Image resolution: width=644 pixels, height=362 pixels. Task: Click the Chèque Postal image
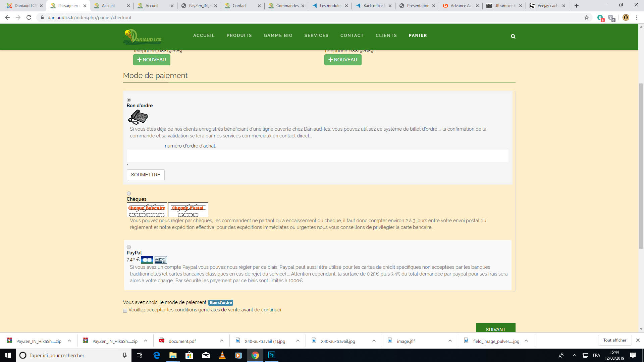point(188,210)
